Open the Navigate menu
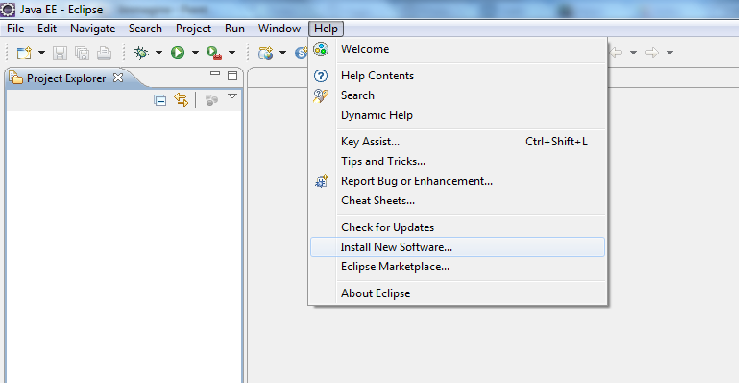 click(92, 28)
